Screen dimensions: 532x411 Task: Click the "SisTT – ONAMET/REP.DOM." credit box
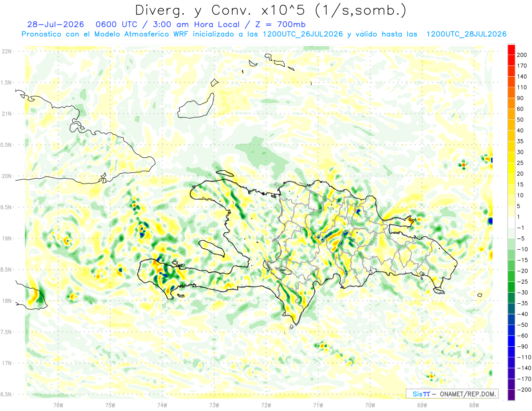(x=452, y=394)
